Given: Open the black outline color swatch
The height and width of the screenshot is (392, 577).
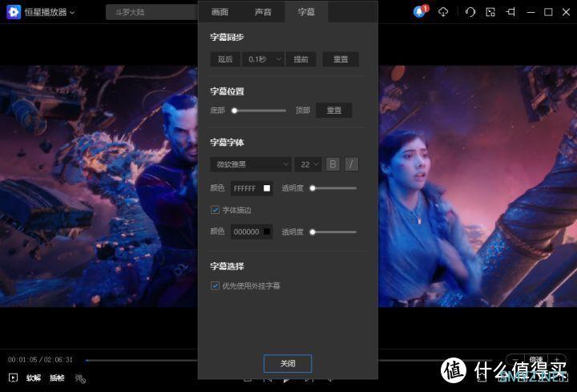Looking at the screenshot, I should pos(267,232).
